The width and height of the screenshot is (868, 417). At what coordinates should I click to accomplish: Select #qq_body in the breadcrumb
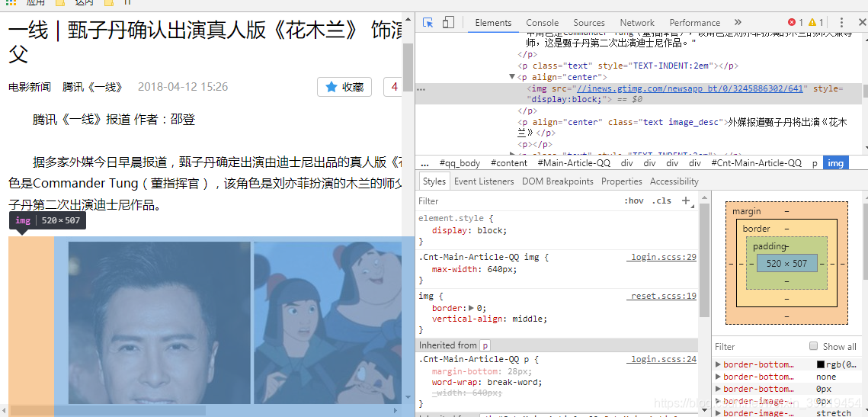pyautogui.click(x=460, y=163)
